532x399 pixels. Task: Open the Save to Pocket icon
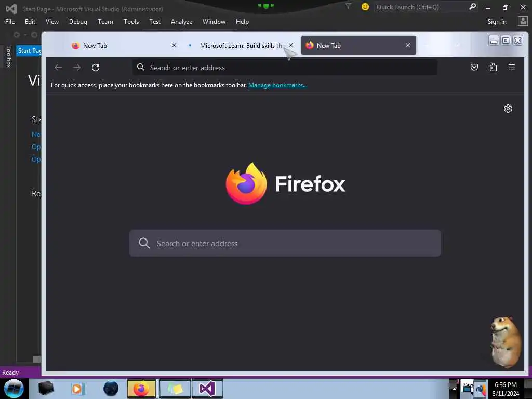pos(474,67)
